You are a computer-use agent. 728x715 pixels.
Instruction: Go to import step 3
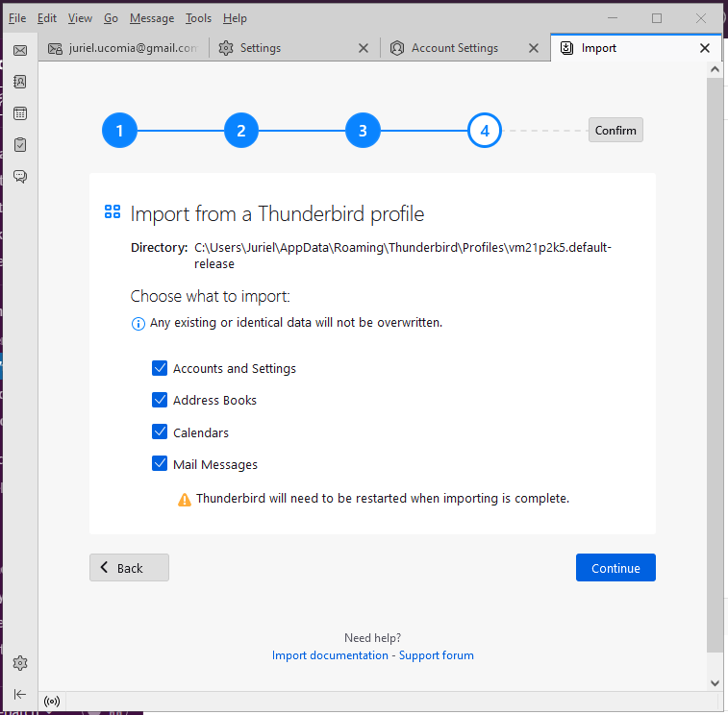[363, 131]
